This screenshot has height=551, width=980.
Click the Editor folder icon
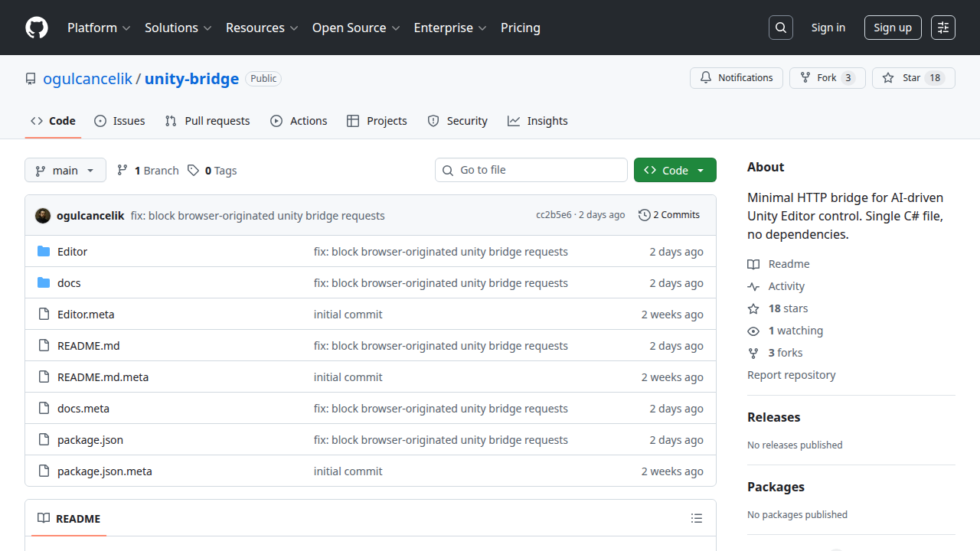coord(44,252)
